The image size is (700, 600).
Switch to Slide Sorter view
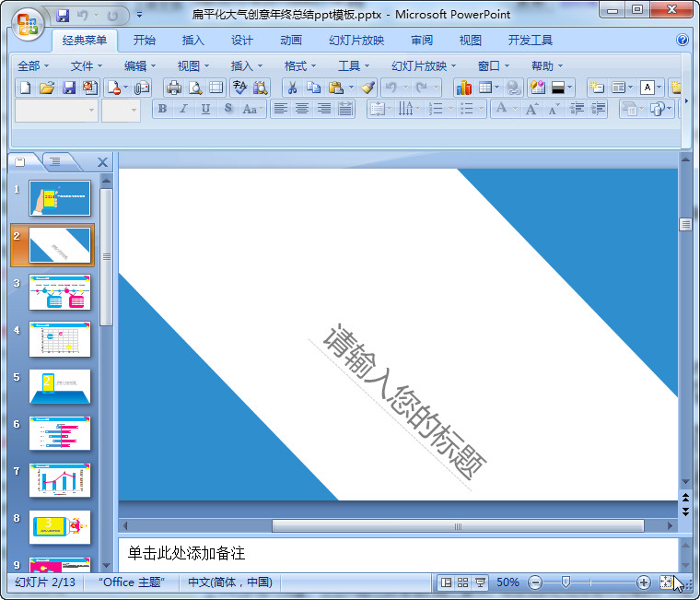(463, 582)
